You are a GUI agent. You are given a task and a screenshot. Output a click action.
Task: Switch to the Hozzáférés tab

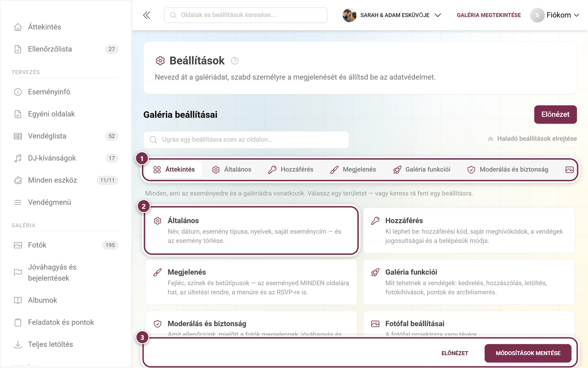pyautogui.click(x=291, y=170)
